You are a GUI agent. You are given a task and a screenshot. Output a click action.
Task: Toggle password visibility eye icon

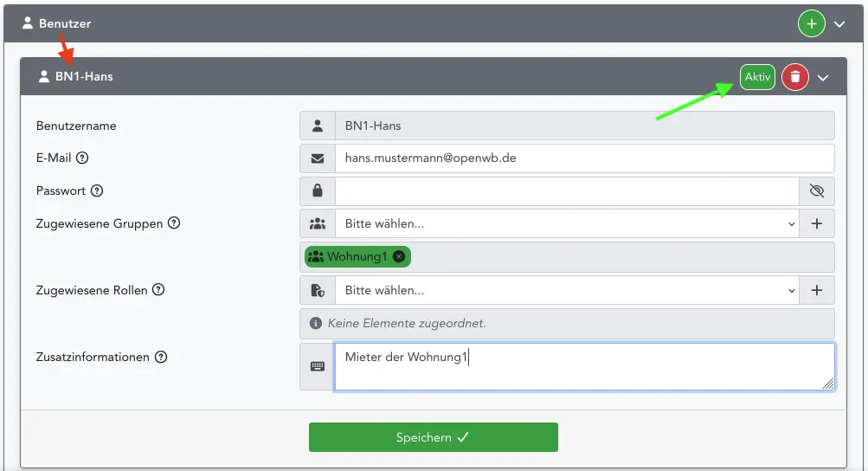tap(816, 191)
